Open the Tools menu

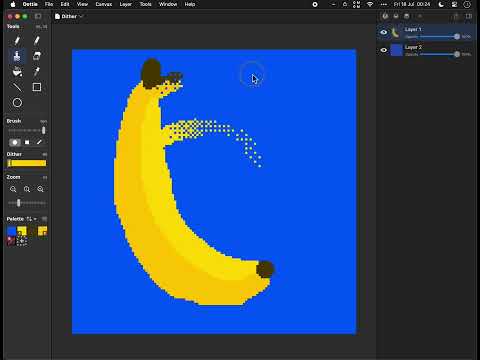pos(146,4)
